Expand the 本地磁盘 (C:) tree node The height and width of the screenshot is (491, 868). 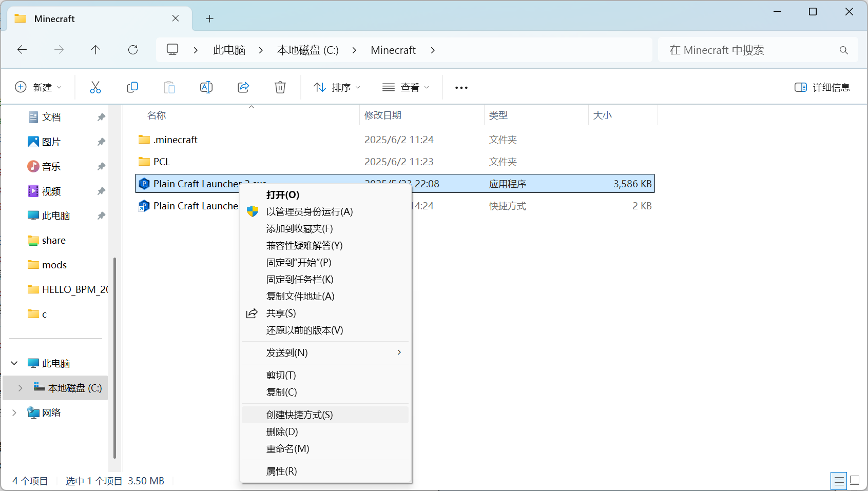pyautogui.click(x=21, y=388)
